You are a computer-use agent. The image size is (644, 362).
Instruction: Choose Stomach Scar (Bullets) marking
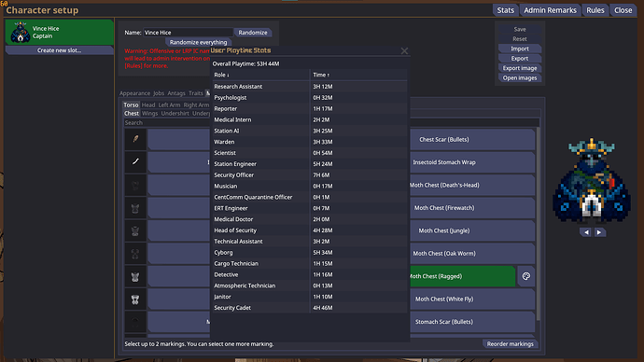472,322
